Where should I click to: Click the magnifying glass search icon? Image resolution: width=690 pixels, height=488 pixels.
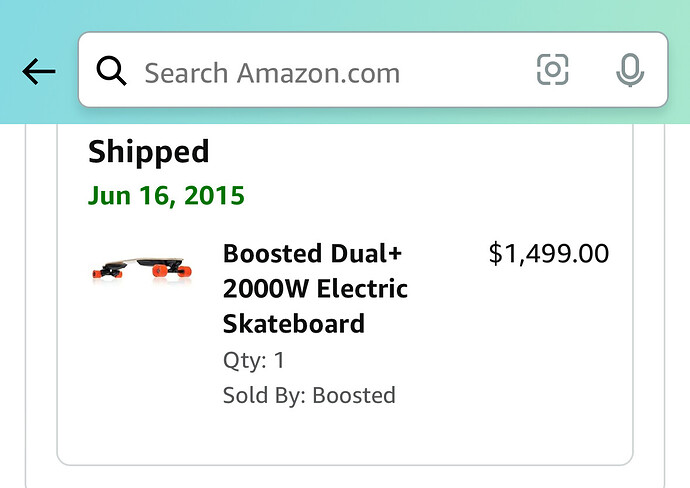tap(111, 71)
